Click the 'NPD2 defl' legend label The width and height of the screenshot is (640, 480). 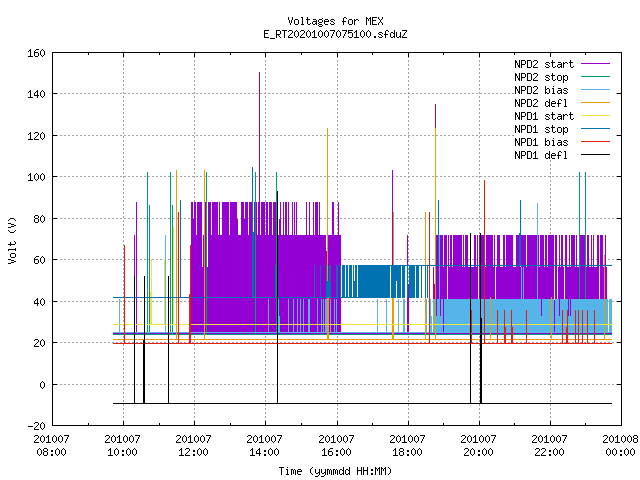pyautogui.click(x=541, y=103)
